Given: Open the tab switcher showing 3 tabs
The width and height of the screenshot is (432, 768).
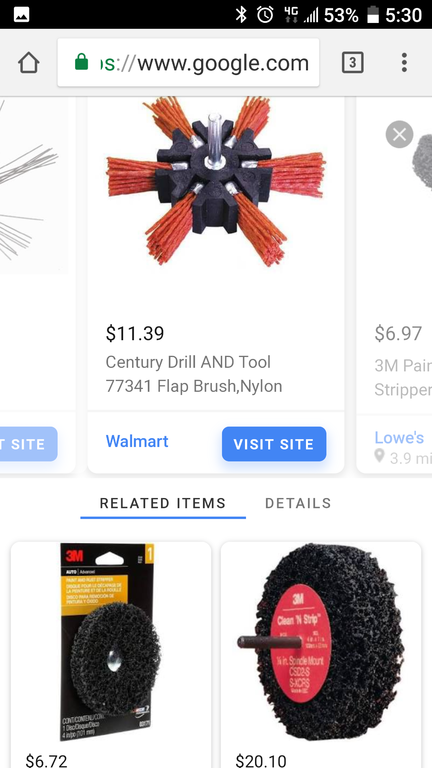Looking at the screenshot, I should click(x=352, y=63).
